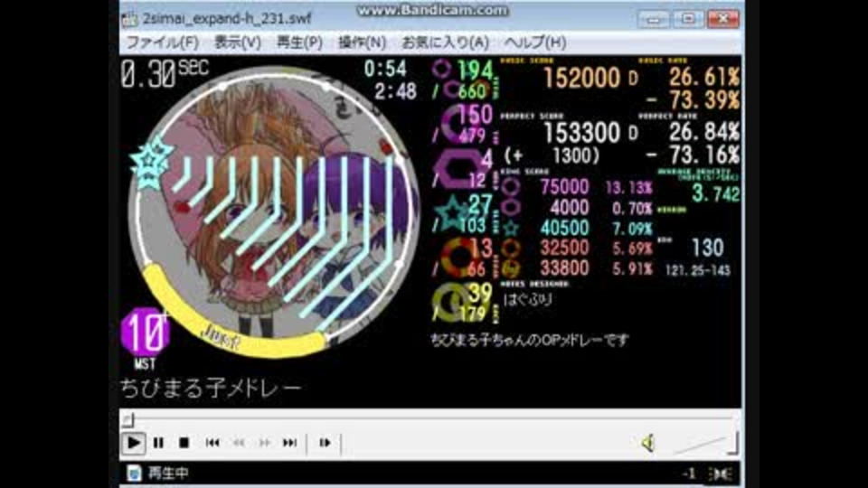Click the 40500 star score value
The width and height of the screenshot is (868, 488).
(x=564, y=228)
